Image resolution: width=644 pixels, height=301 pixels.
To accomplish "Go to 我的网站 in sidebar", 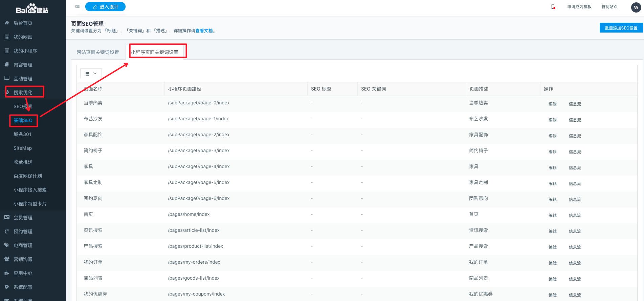I will pos(23,37).
